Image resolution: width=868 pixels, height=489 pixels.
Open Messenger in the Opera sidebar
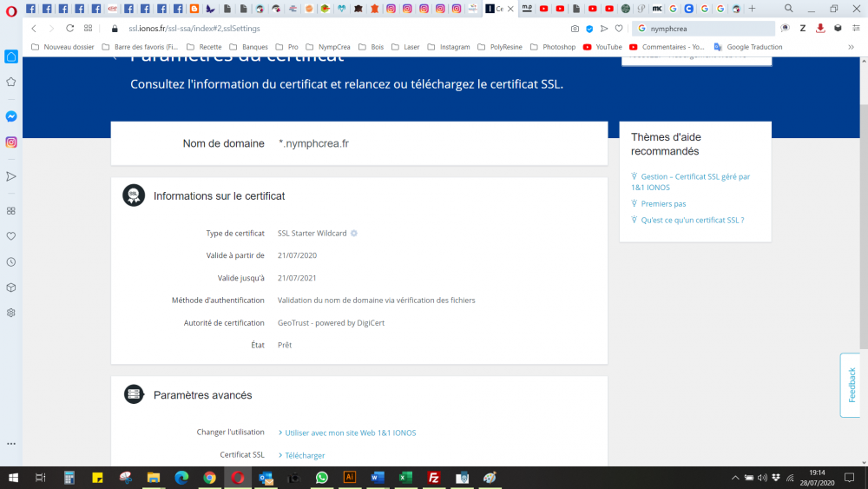pyautogui.click(x=11, y=116)
